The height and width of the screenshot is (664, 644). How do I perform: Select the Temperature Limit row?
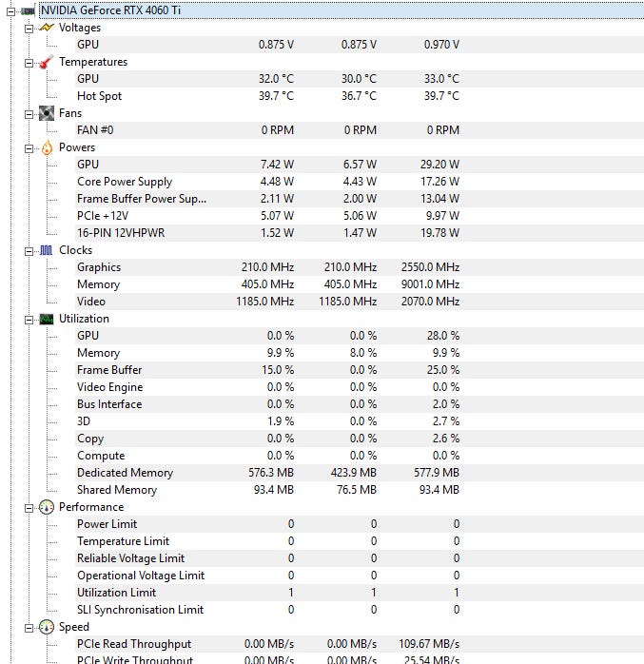point(360,541)
